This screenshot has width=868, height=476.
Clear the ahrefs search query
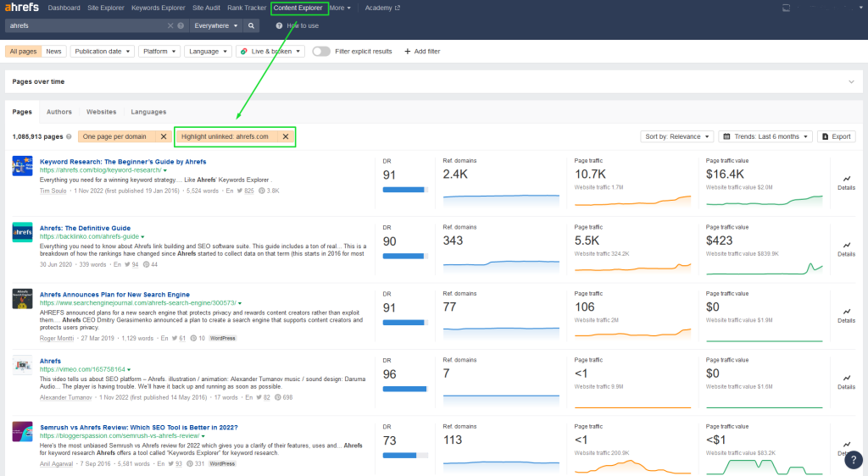click(x=170, y=25)
